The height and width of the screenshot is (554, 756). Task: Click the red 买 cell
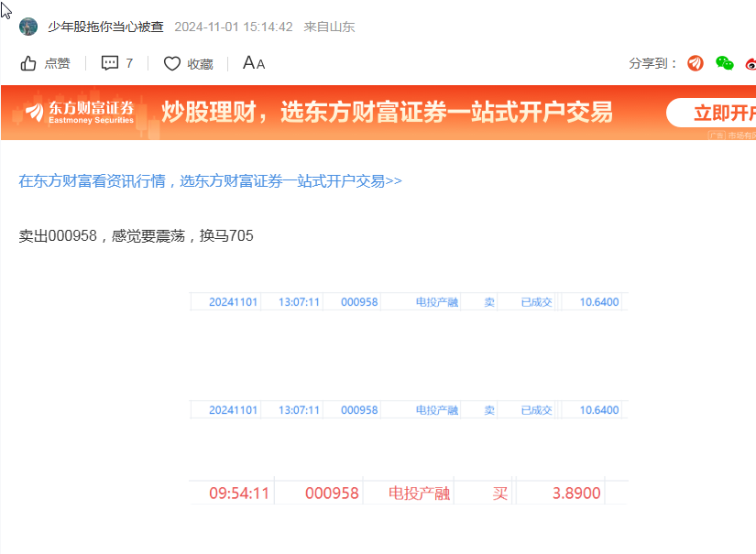click(x=500, y=494)
